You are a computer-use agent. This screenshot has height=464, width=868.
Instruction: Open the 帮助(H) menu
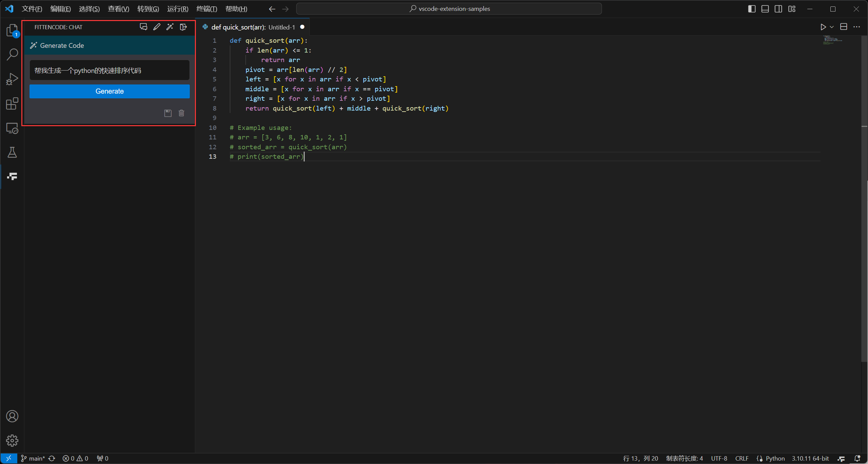236,9
